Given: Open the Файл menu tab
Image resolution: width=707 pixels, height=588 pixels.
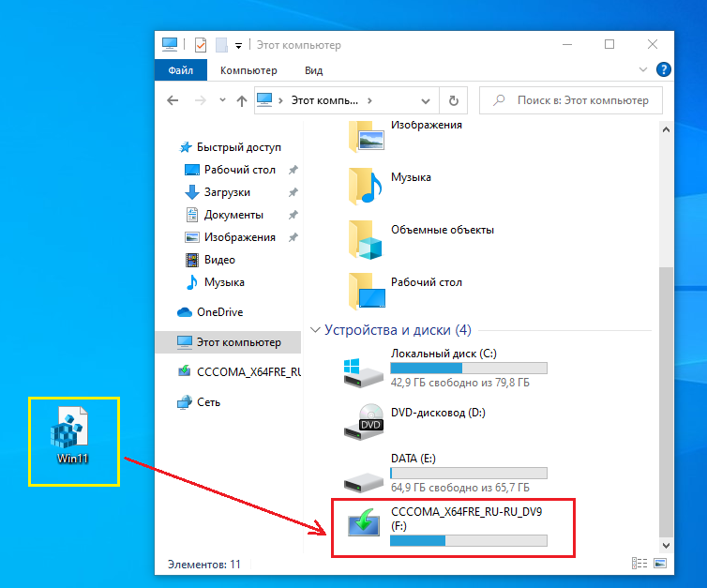Looking at the screenshot, I should click(x=181, y=70).
